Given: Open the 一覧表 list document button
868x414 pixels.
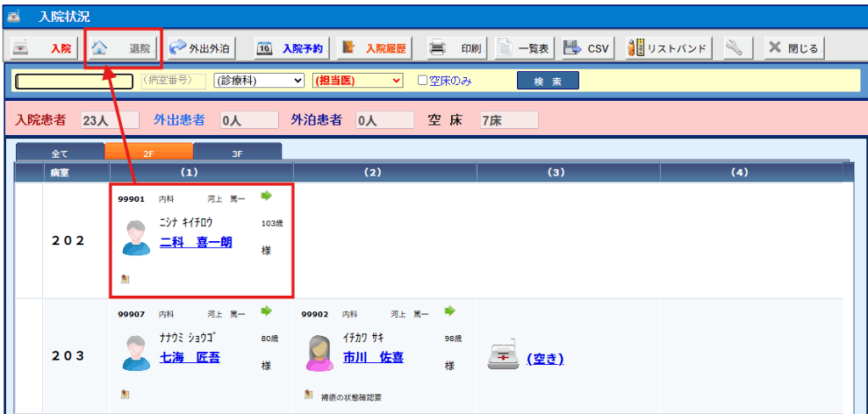Looking at the screenshot, I should [x=523, y=48].
